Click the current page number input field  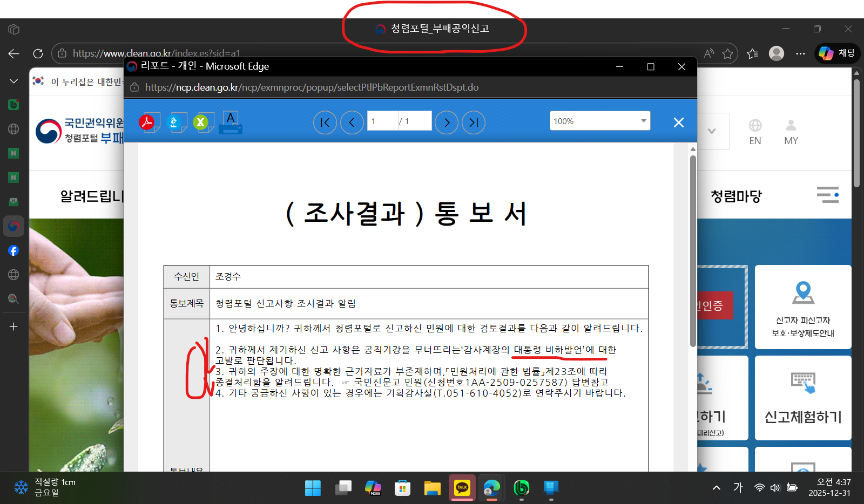[x=382, y=121]
